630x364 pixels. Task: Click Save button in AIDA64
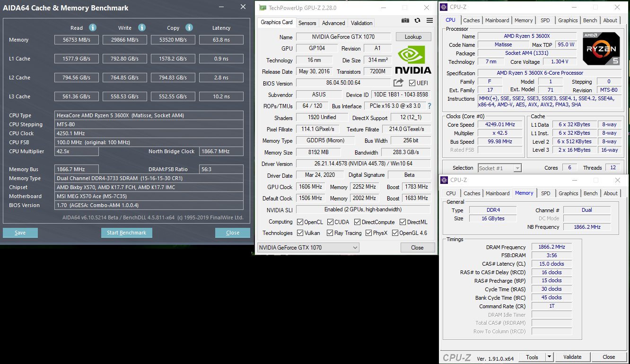coord(20,233)
